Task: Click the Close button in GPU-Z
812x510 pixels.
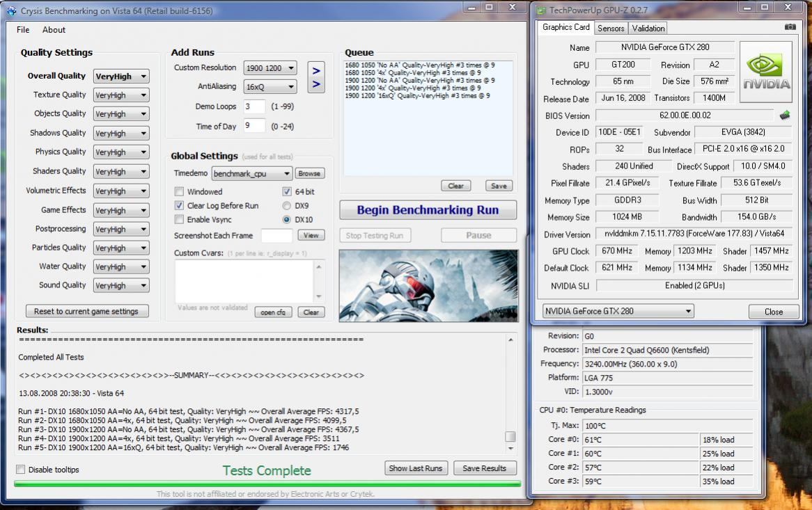Action: (773, 312)
